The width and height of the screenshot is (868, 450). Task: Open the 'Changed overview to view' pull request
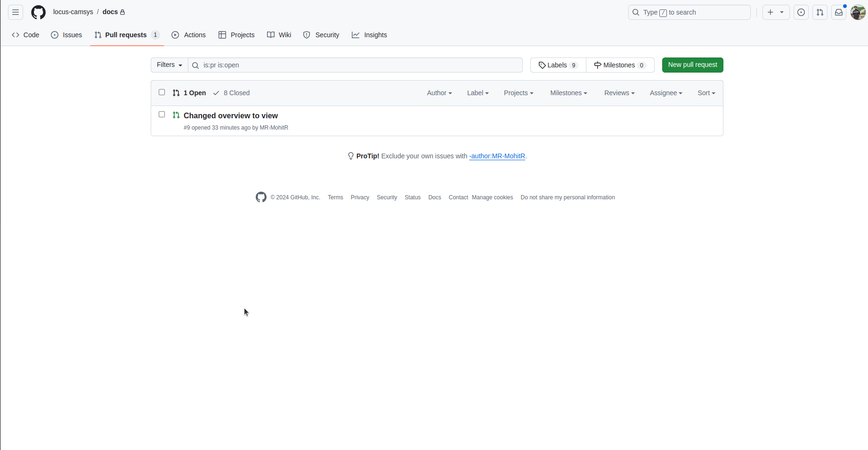click(230, 115)
